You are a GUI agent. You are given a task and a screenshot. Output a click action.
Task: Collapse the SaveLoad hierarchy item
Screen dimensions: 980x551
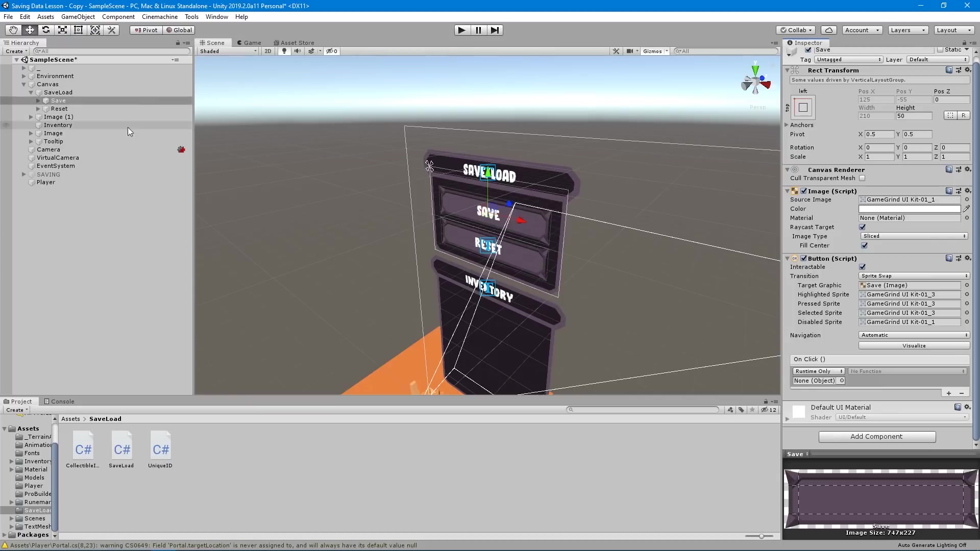tap(31, 92)
